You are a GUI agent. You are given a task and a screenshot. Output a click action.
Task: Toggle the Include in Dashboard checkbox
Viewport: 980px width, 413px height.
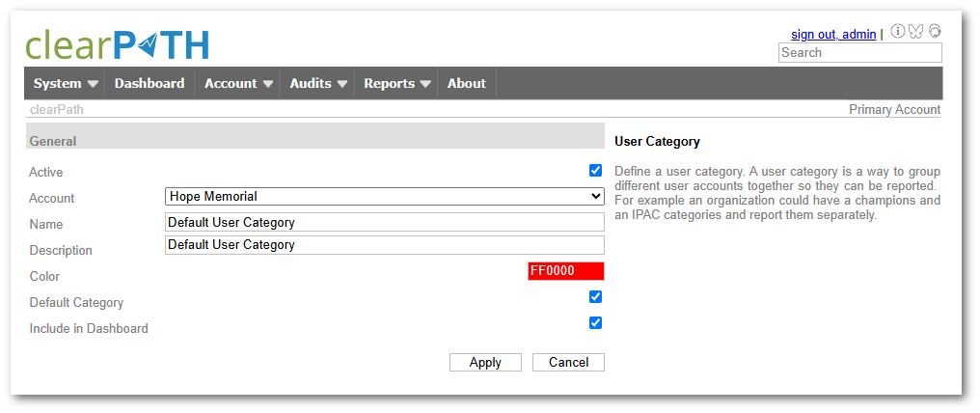596,323
